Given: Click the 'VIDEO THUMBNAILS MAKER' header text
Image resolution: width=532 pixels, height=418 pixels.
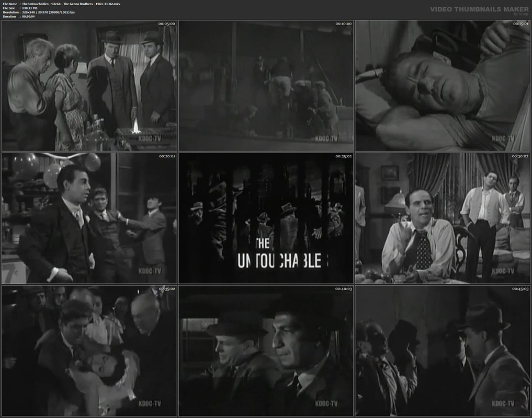Looking at the screenshot, I should coord(479,9).
